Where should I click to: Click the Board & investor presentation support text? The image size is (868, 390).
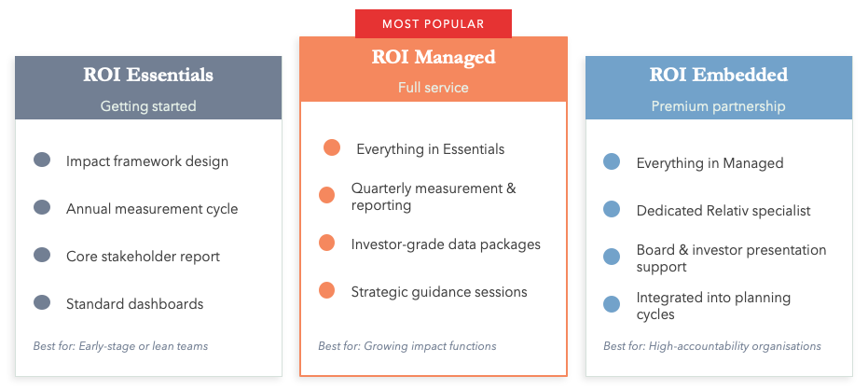pos(731,258)
